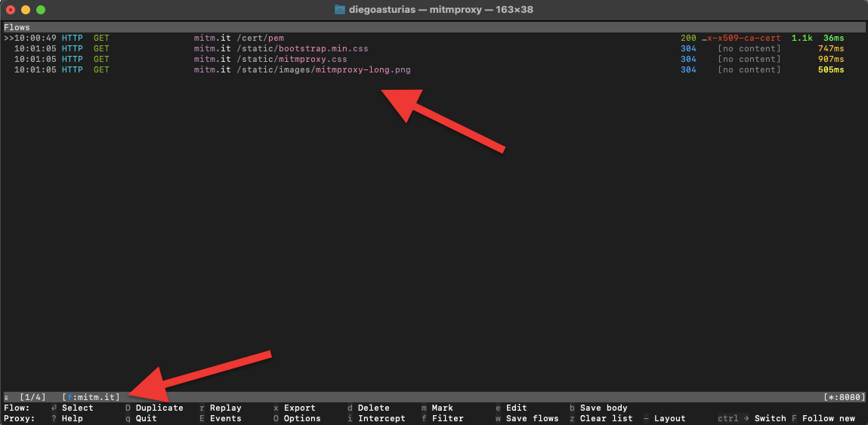868x425 pixels.
Task: Click the yellow minimize window button
Action: (26, 10)
